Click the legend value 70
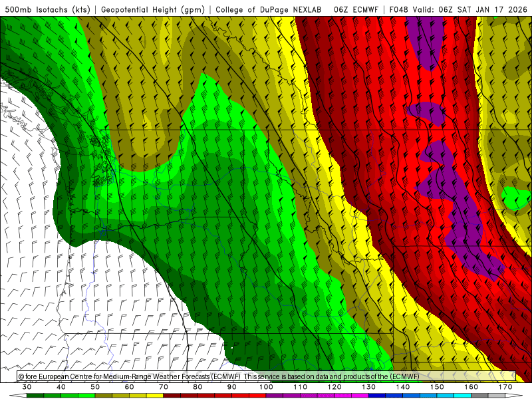 [164, 387]
